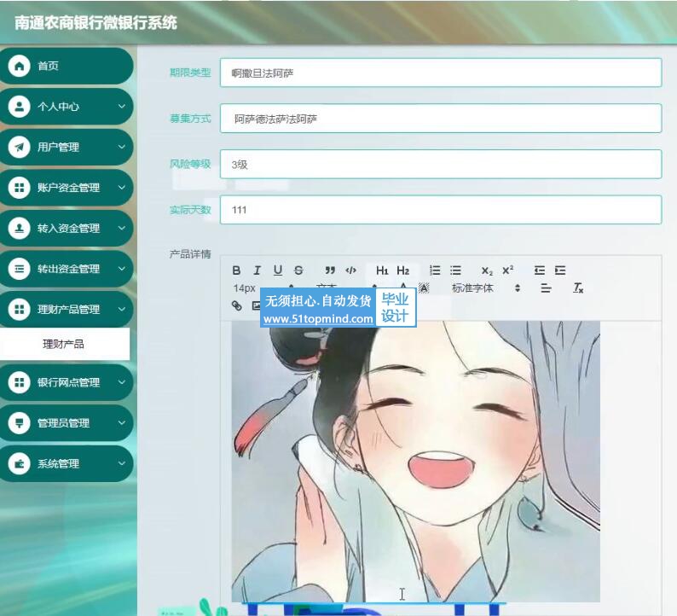Viewport: 677px width, 616px height.
Task: Click the 风险等级 input field
Action: 441,164
